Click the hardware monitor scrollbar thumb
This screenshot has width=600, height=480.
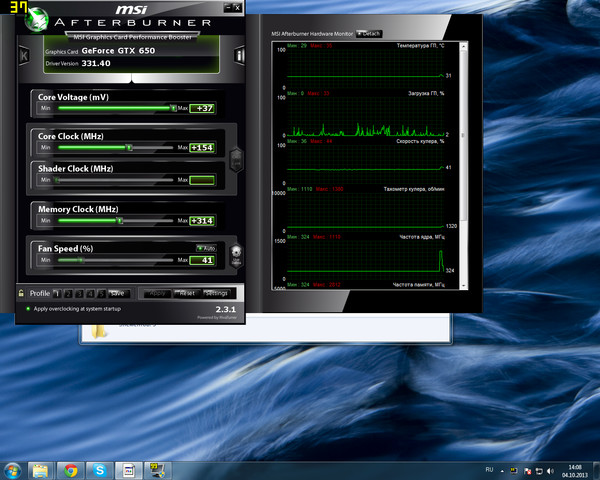point(463,136)
